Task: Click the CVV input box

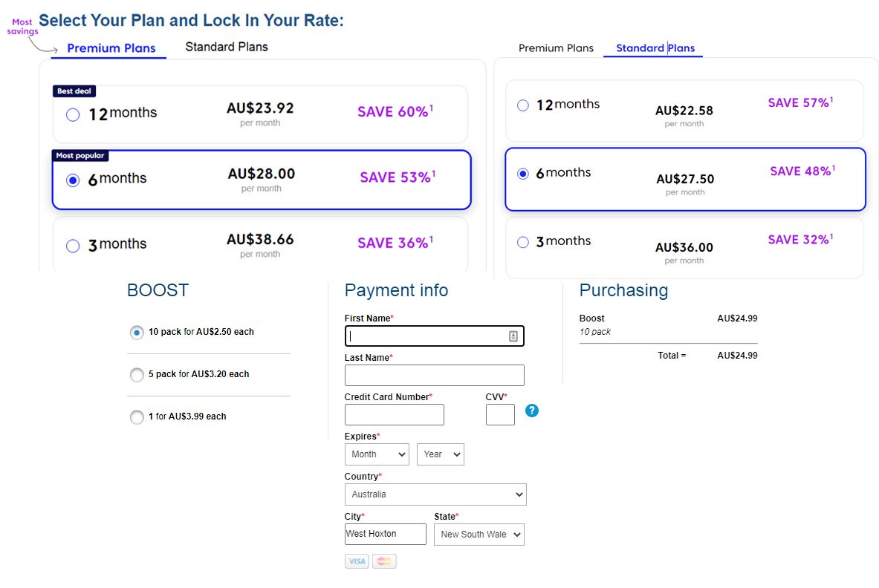Action: (x=500, y=415)
